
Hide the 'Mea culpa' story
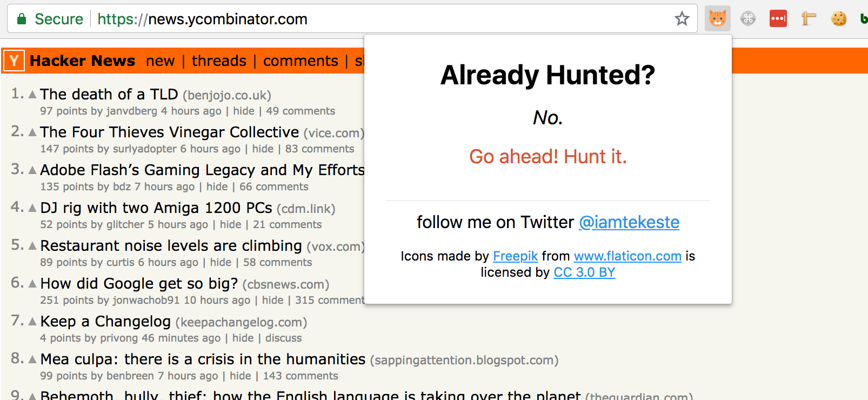[x=241, y=376]
